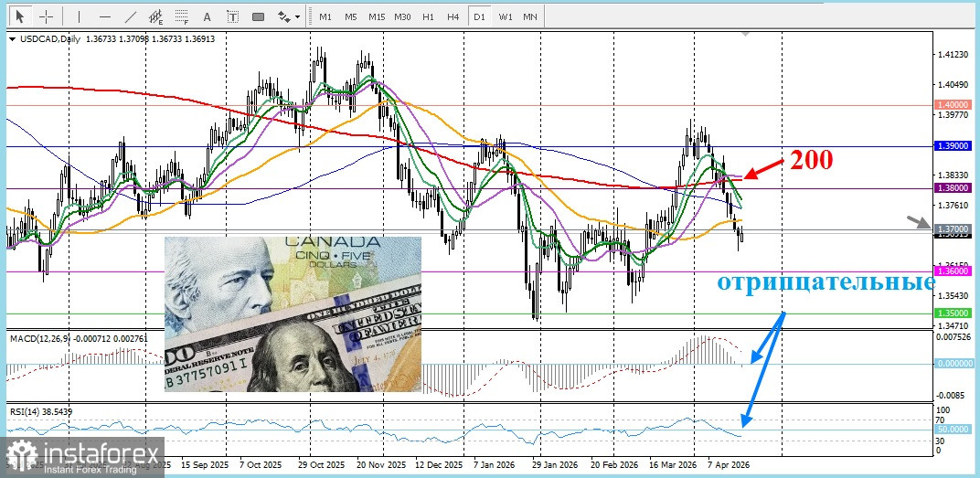
Task: Click the purple 1.38000 price level label
Action: click(953, 187)
